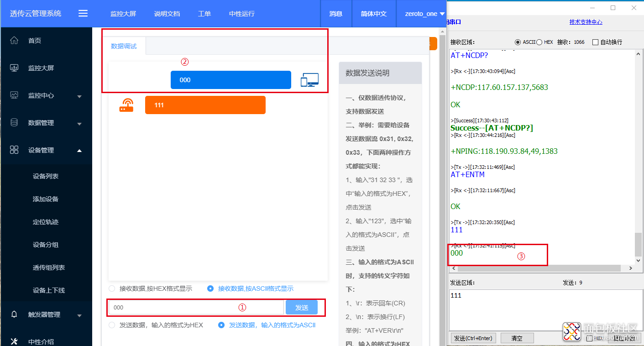The image size is (644, 346).
Task: Select 接收数据,按ASCII格式显示 radio option
Action: pos(210,288)
